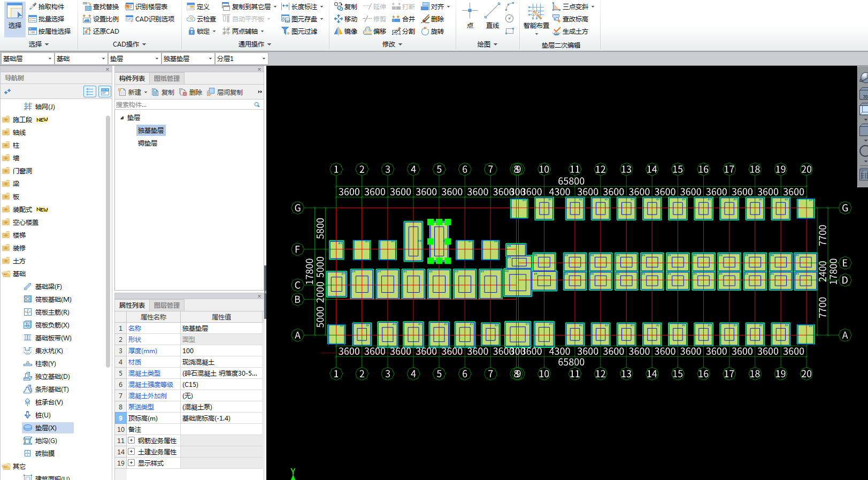Click the 合并 merge tool
This screenshot has width=868, height=480.
pyautogui.click(x=403, y=19)
